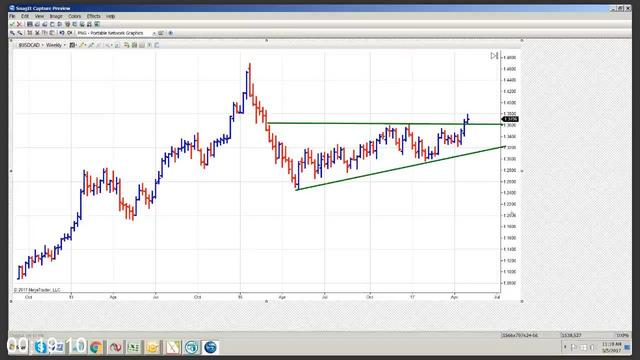Screen dimensions: 640x360
Task: Click the image dimensions text in status bar
Action: 520,336
